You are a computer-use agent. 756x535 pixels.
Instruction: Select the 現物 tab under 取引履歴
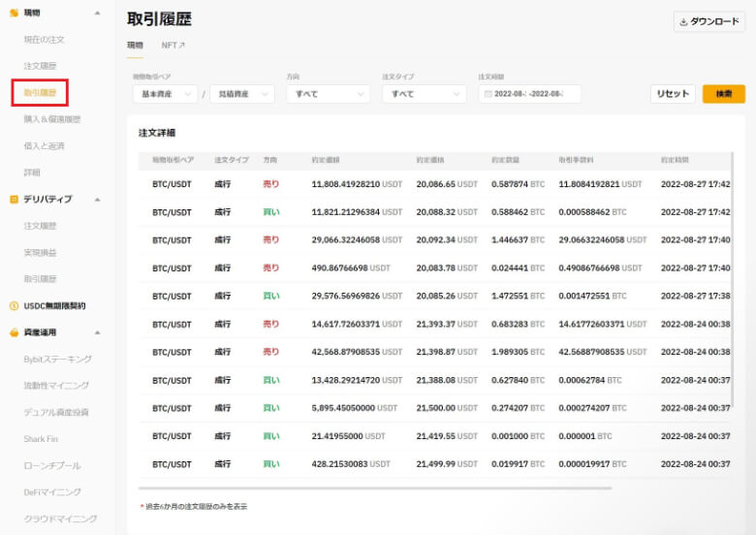click(135, 45)
